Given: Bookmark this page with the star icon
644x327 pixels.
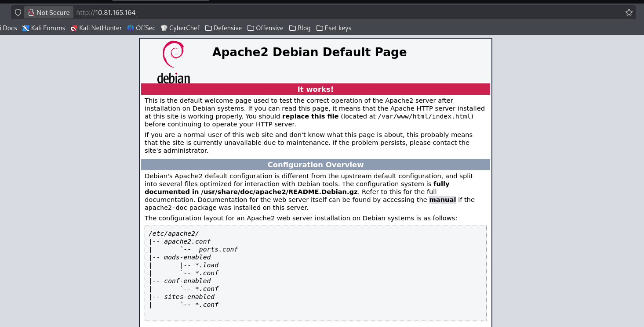Looking at the screenshot, I should [x=629, y=12].
